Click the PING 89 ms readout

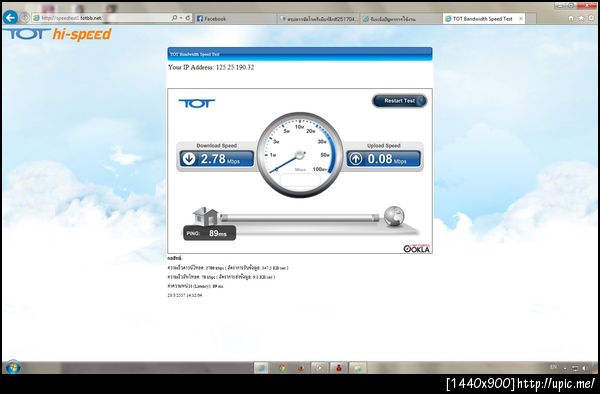click(209, 233)
